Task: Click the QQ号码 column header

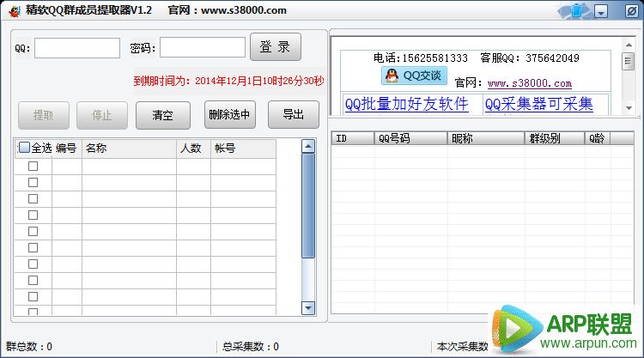Action: point(410,137)
